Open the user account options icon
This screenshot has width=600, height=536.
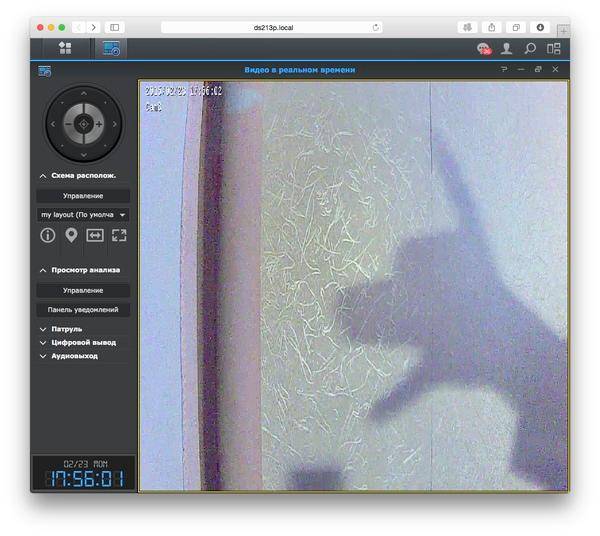(x=507, y=49)
